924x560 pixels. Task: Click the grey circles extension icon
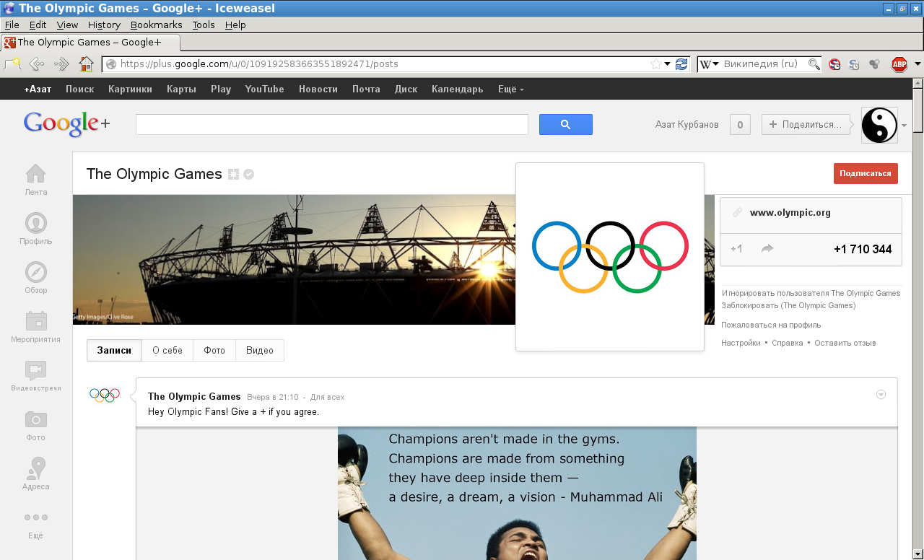[x=874, y=64]
